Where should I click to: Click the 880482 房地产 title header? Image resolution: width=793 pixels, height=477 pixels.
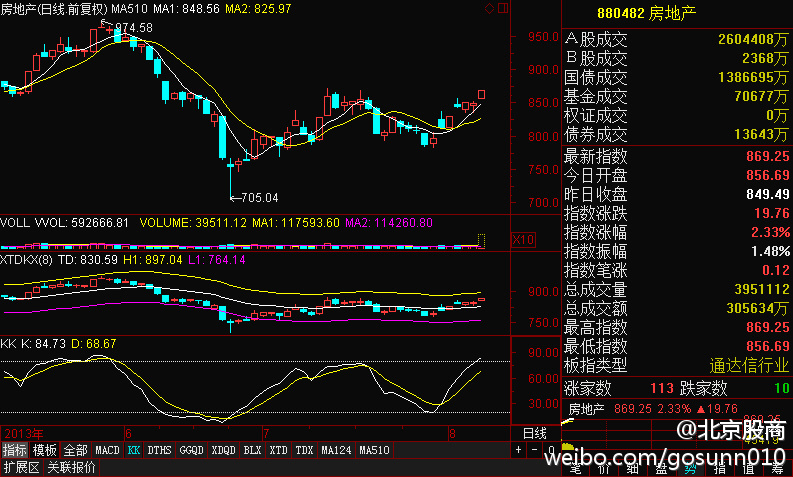661,13
